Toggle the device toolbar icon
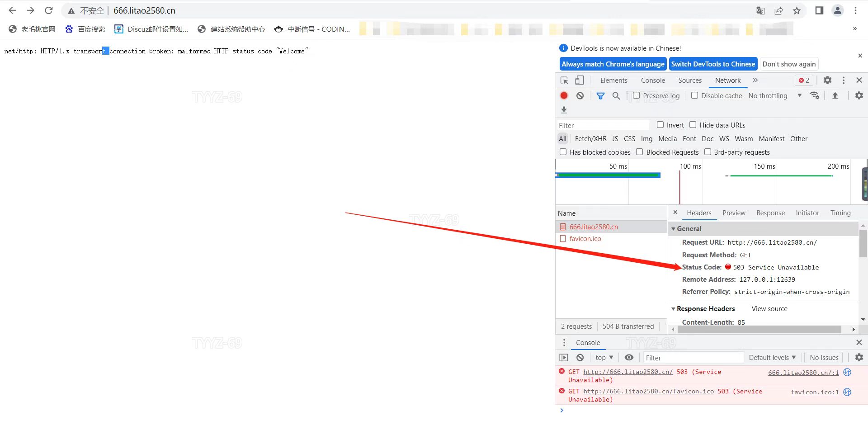The width and height of the screenshot is (868, 421). click(x=579, y=80)
